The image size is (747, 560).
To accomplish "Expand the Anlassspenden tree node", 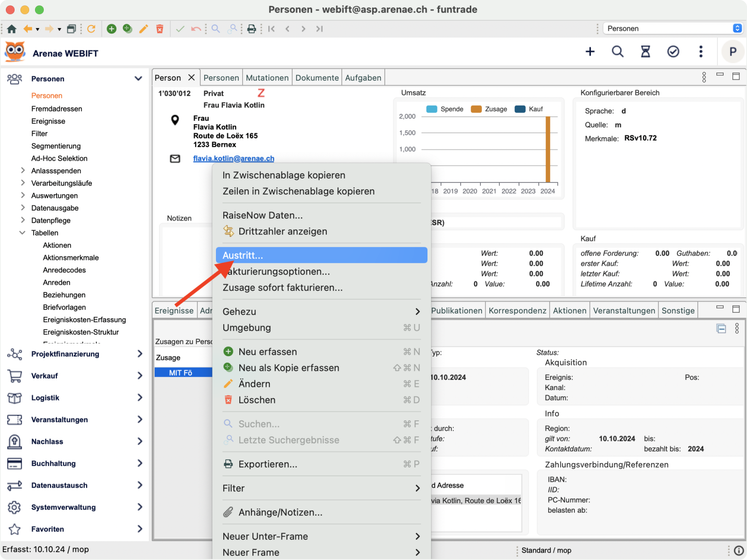I will pyautogui.click(x=23, y=170).
